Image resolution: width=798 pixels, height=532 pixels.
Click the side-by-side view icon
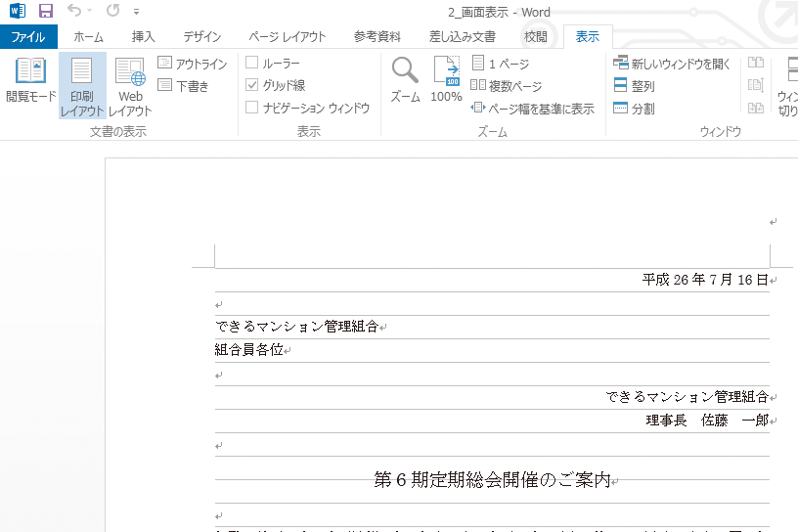tap(756, 63)
